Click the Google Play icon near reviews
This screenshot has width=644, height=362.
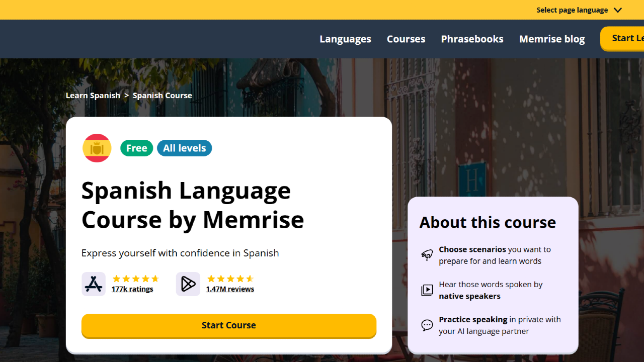pos(188,284)
